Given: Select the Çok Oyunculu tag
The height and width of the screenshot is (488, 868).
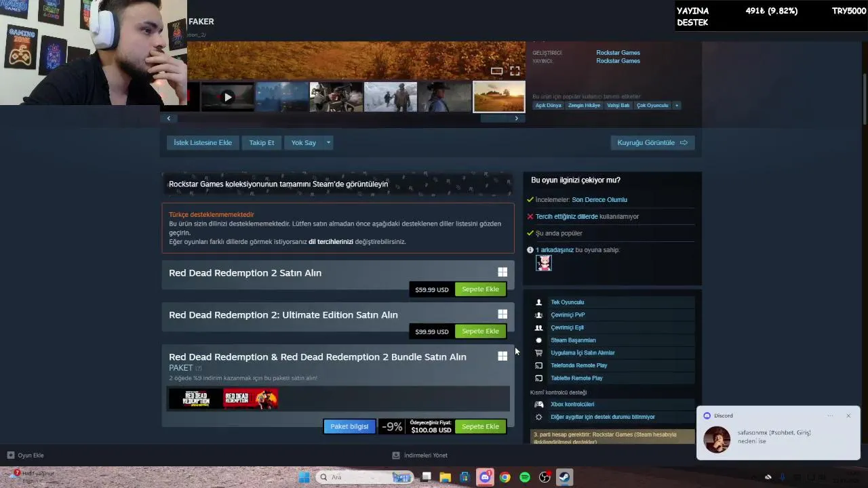Looking at the screenshot, I should click(x=652, y=105).
